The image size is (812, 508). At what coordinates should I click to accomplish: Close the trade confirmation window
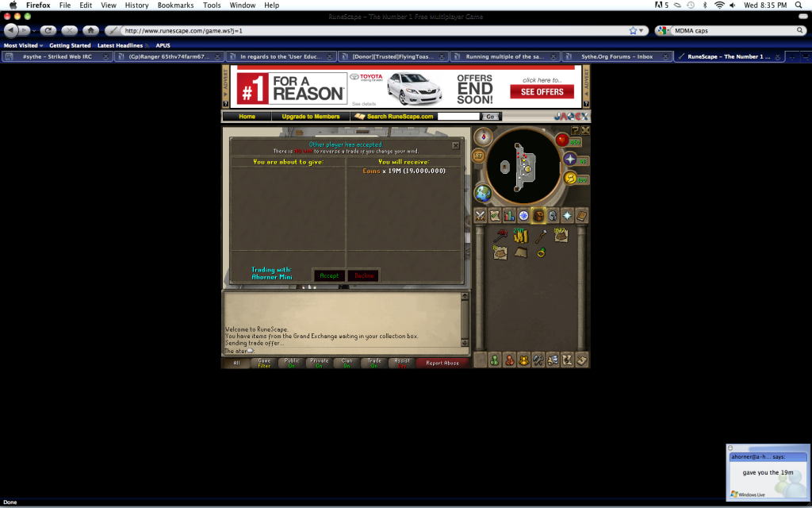click(456, 146)
